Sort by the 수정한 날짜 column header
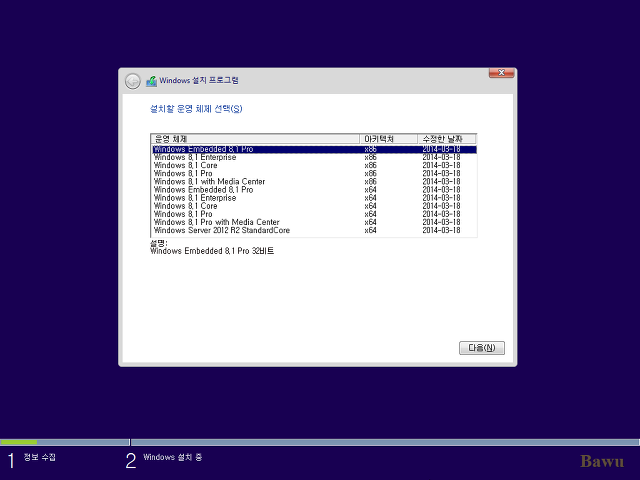The width and height of the screenshot is (640, 480). click(x=447, y=139)
